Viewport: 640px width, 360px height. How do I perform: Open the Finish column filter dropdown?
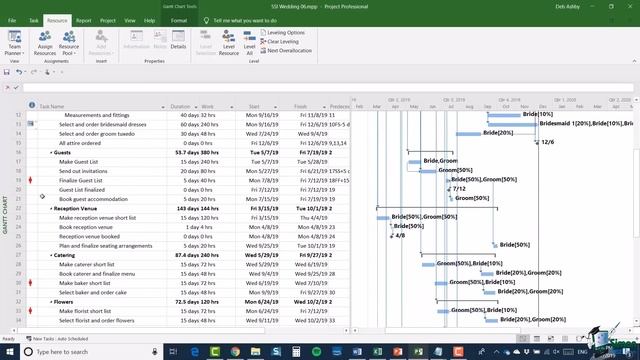point(324,107)
